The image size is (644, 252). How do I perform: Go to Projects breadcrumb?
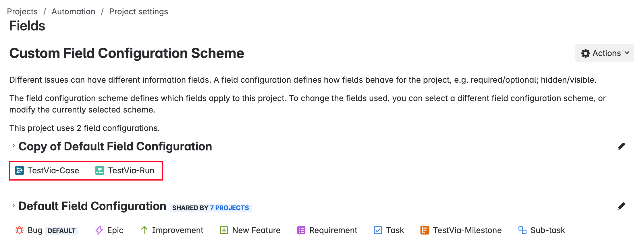click(22, 11)
